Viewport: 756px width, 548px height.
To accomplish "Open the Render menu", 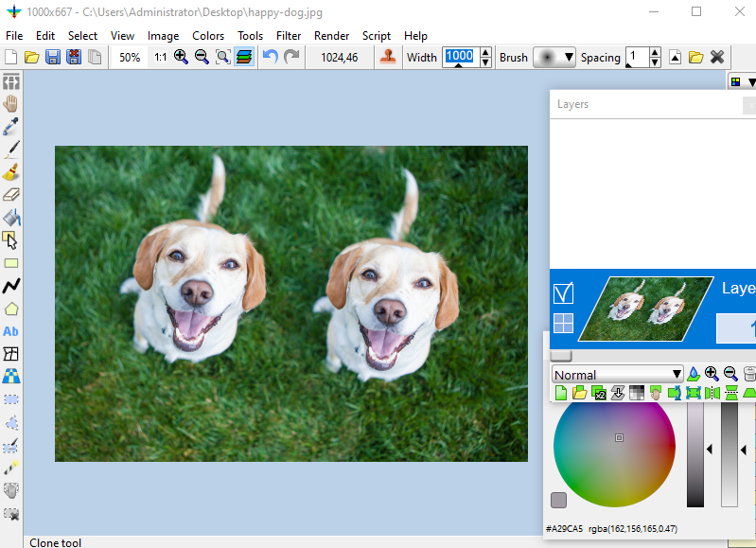I will (x=331, y=36).
